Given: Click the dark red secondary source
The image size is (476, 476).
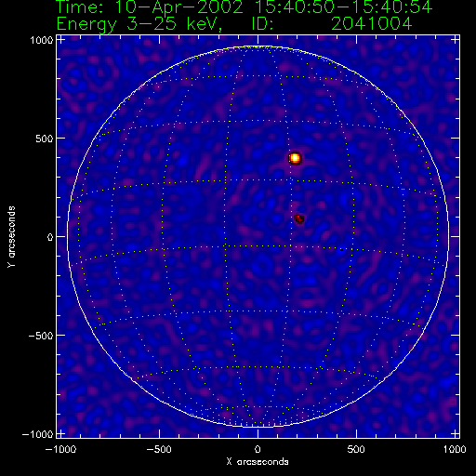Looking at the screenshot, I should (x=299, y=219).
